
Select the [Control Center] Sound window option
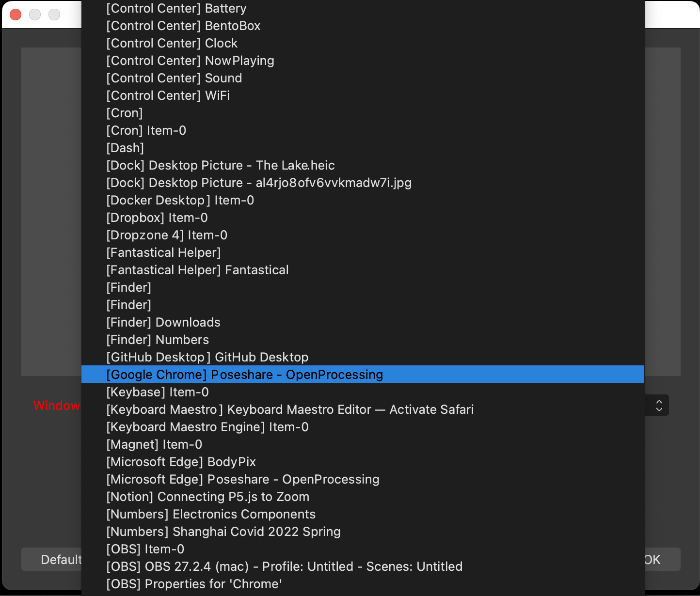click(x=174, y=78)
